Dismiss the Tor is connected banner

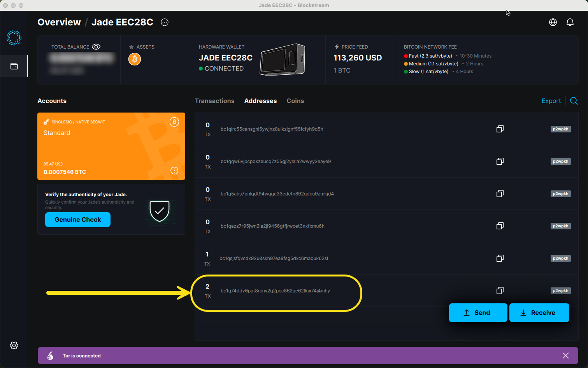pyautogui.click(x=565, y=356)
